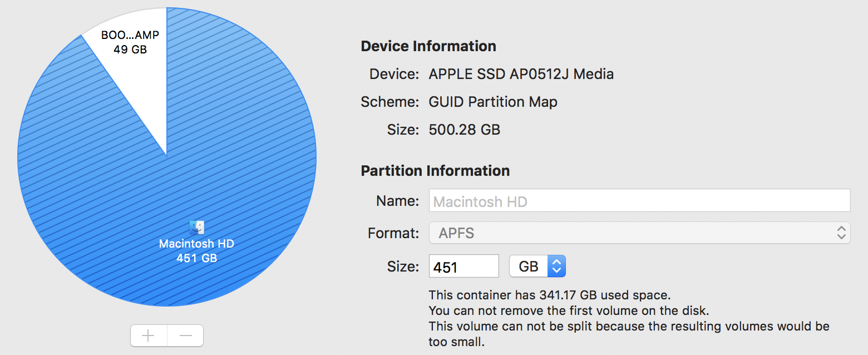Click the blue arrows on the GB selector
Image resolution: width=868 pixels, height=355 pixels.
click(556, 267)
